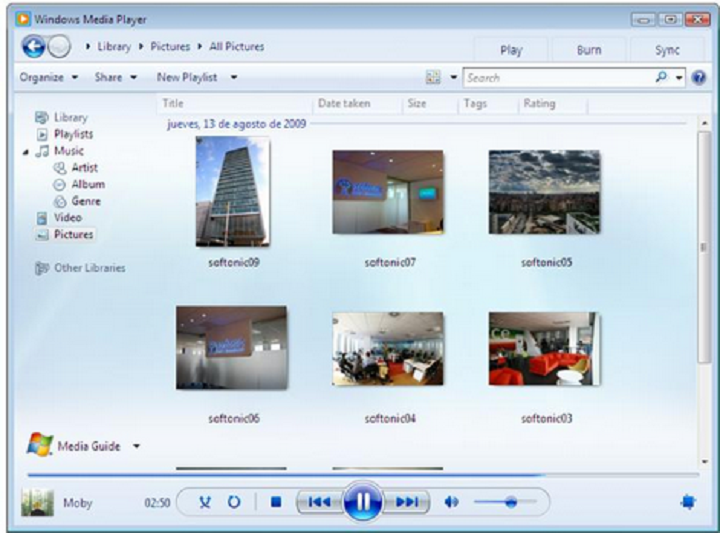Image resolution: width=720 pixels, height=533 pixels.
Task: Click the blue Help question-mark icon
Action: (x=698, y=78)
